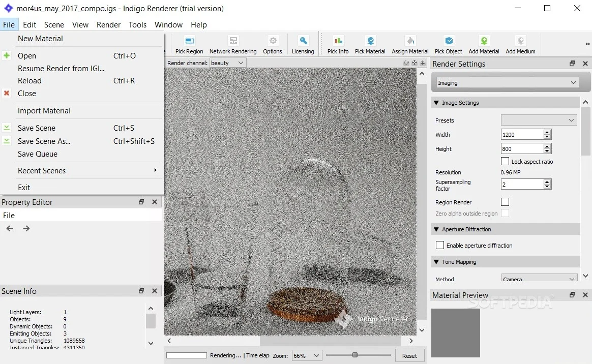Open the Render menu
This screenshot has width=592, height=364.
pos(108,24)
